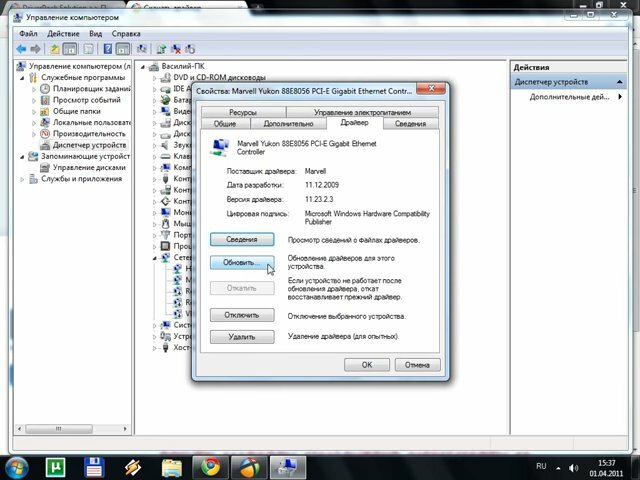
Task: Expand the Службы и приложения tree node
Action: 22,179
